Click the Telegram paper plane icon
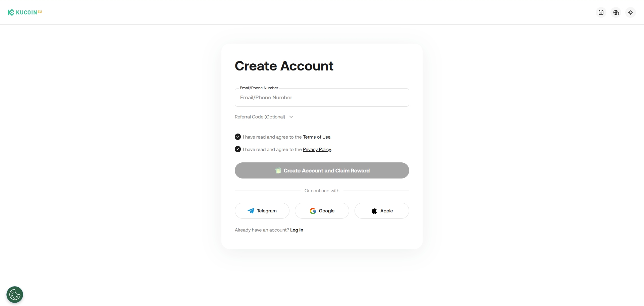Image resolution: width=644 pixels, height=306 pixels. point(251,211)
